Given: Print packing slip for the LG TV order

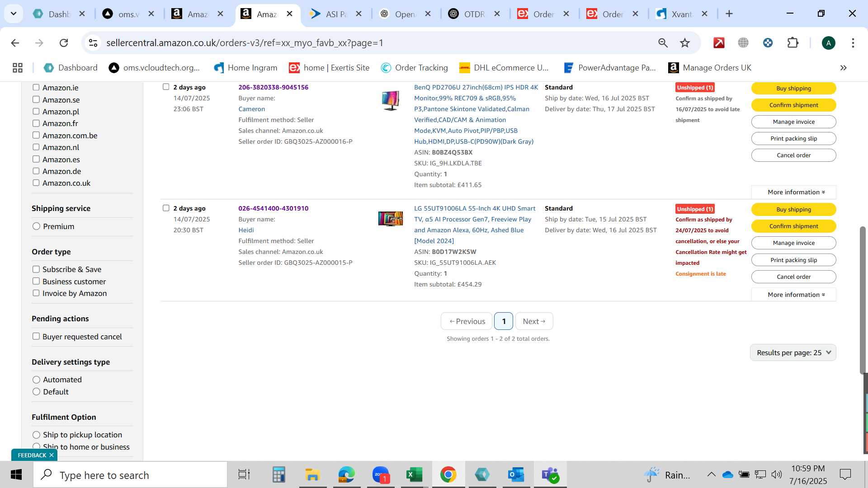Looking at the screenshot, I should tap(793, 260).
